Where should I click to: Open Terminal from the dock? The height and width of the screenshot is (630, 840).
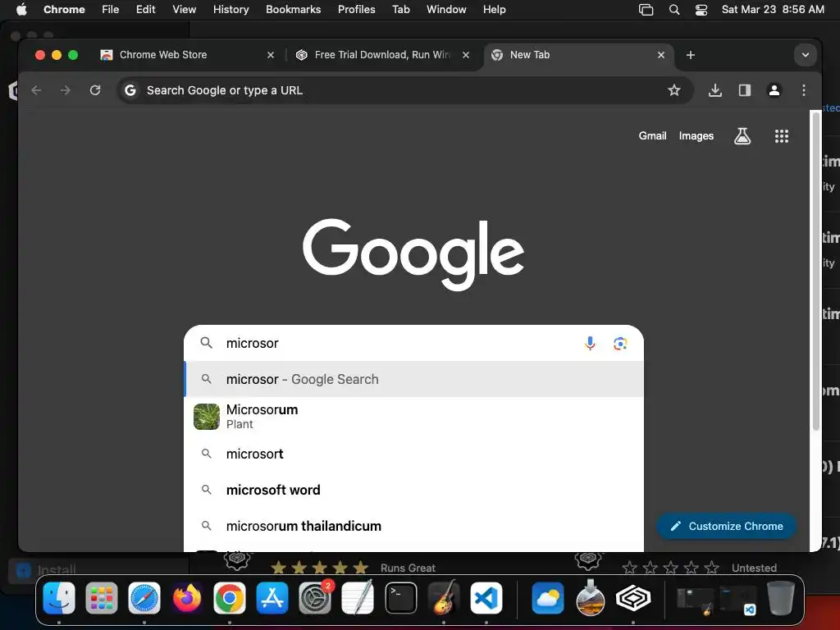(400, 598)
